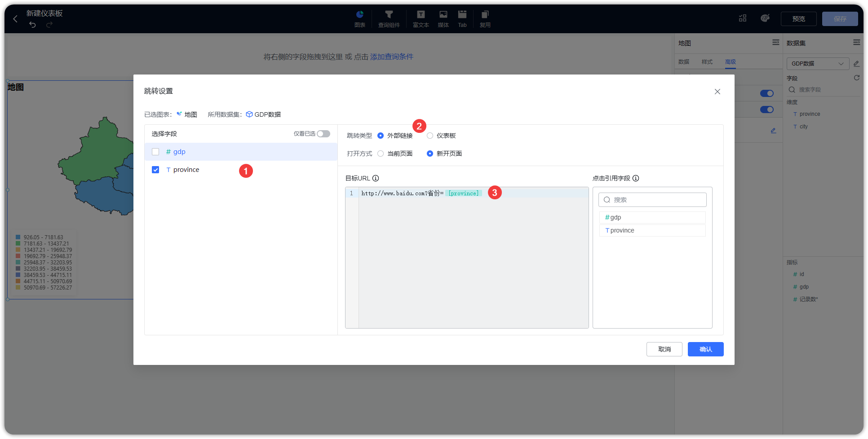The width and height of the screenshot is (868, 439).
Task: Click the Tab component icon
Action: coord(462,18)
